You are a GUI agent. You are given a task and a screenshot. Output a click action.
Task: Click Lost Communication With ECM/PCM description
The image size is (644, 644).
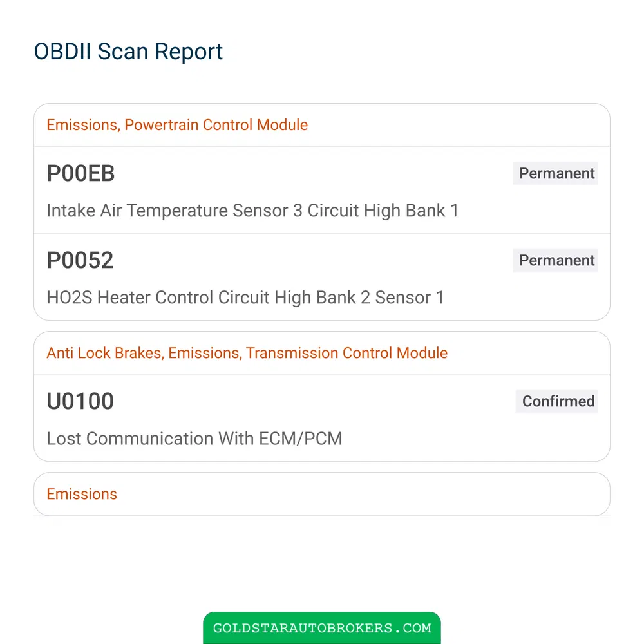click(194, 439)
